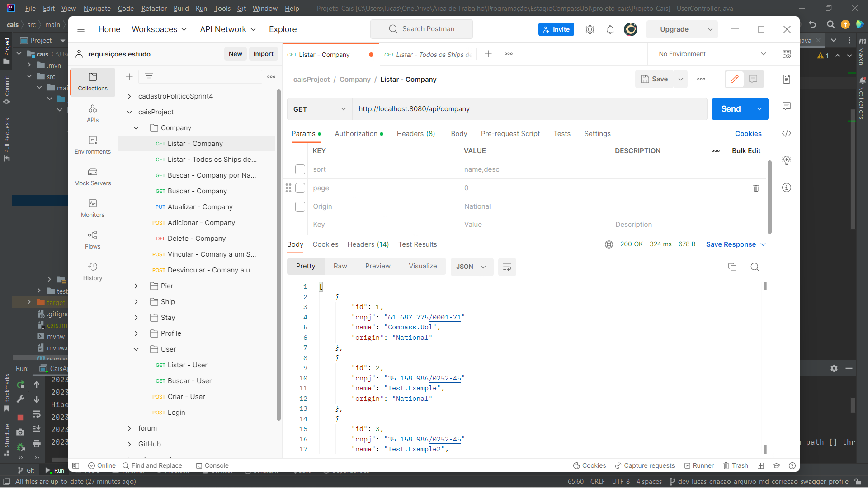The width and height of the screenshot is (868, 488).
Task: Click the request URL input field
Action: pyautogui.click(x=497, y=109)
